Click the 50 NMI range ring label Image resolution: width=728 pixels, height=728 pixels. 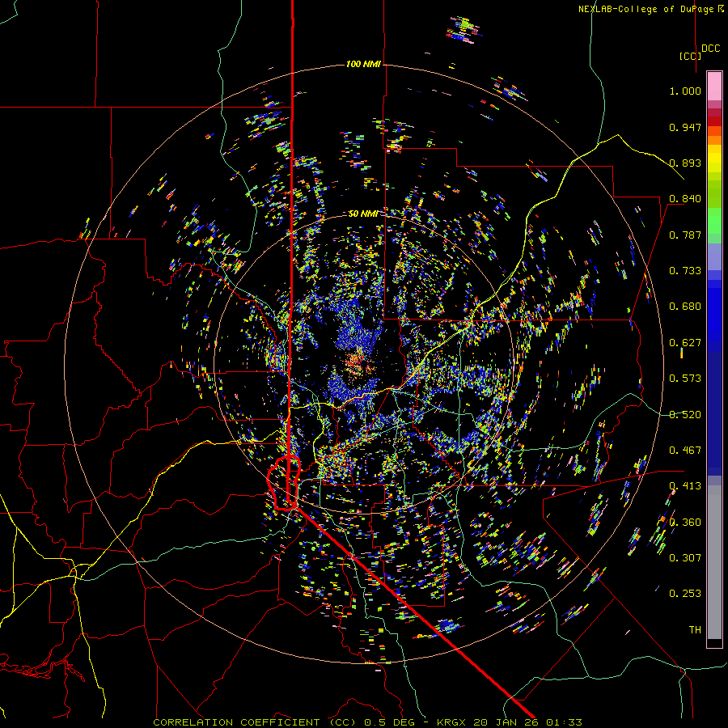click(363, 214)
